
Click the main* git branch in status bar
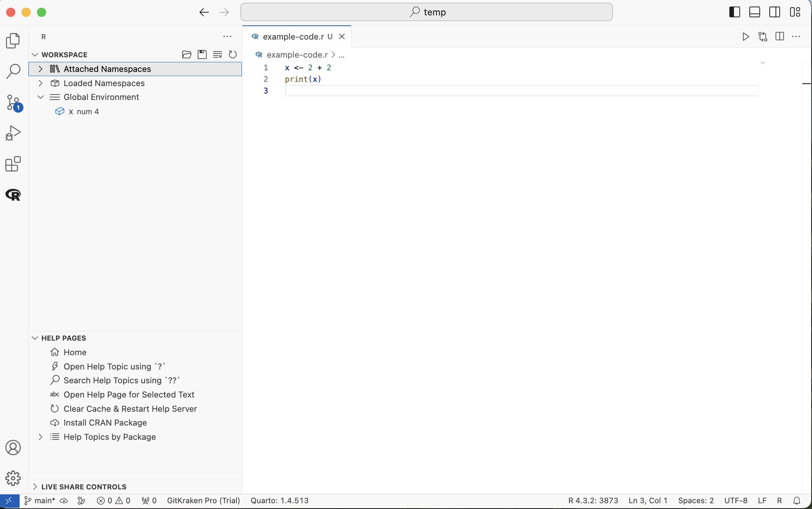click(x=40, y=501)
